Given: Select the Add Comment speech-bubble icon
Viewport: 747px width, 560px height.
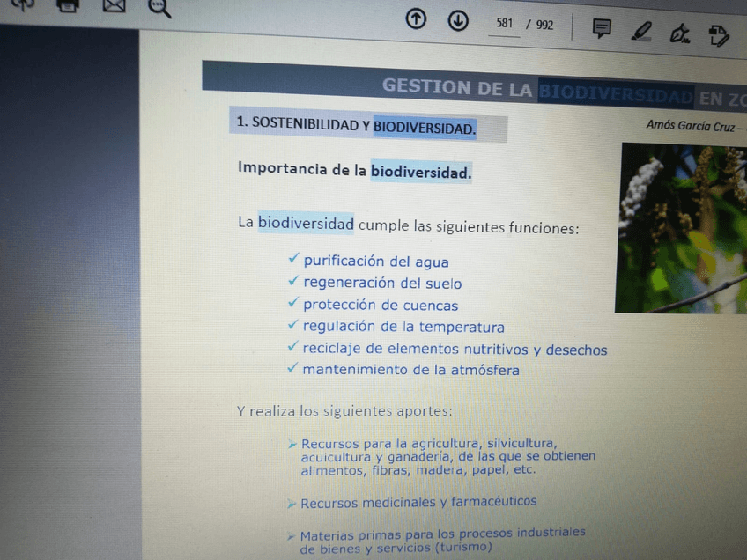Looking at the screenshot, I should pyautogui.click(x=603, y=28).
